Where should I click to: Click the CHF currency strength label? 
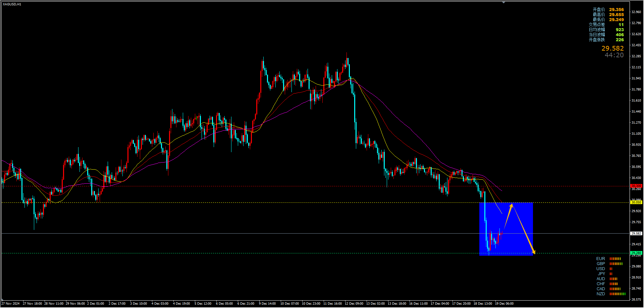[x=601, y=284]
